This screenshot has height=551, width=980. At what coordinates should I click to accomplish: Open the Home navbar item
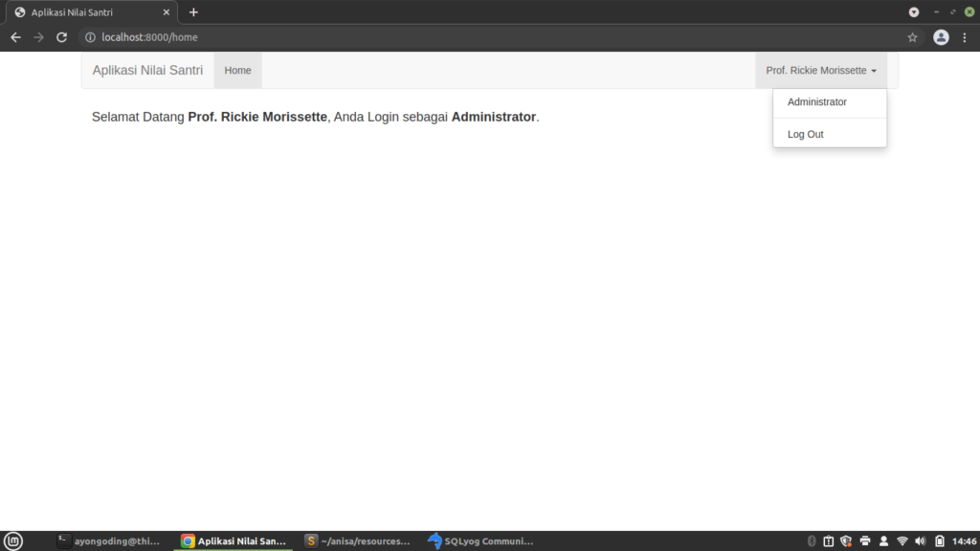click(237, 70)
